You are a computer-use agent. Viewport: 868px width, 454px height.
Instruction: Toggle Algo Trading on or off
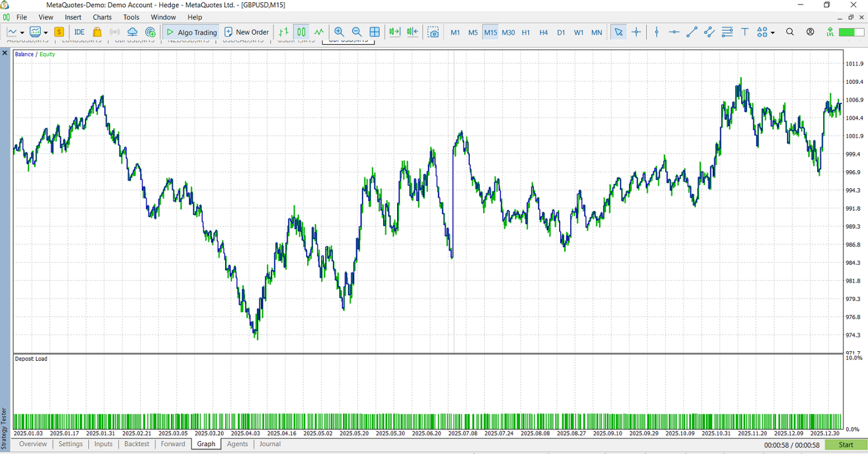[x=192, y=32]
